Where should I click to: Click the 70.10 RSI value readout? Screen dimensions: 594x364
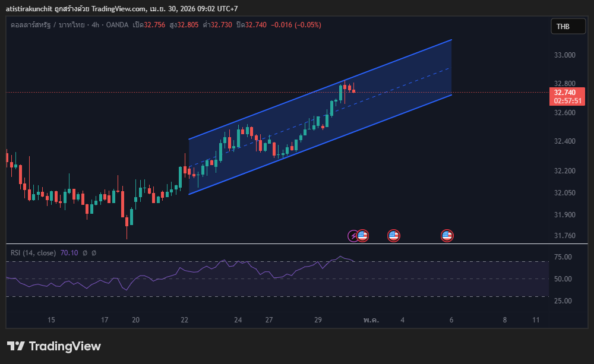[69, 253]
